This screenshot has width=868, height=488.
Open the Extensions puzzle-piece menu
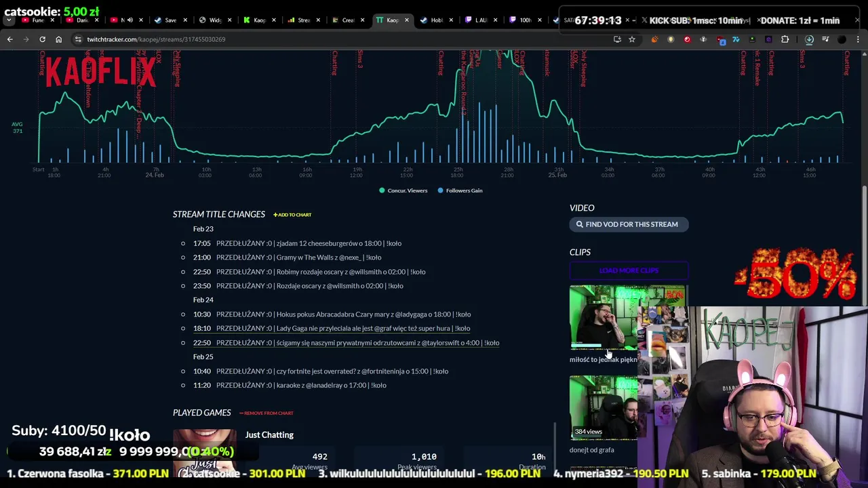click(785, 39)
